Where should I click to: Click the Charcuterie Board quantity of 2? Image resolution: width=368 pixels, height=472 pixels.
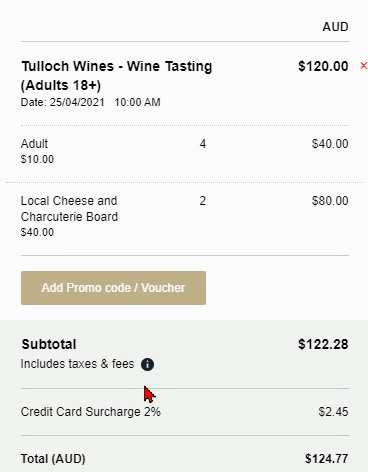(203, 201)
